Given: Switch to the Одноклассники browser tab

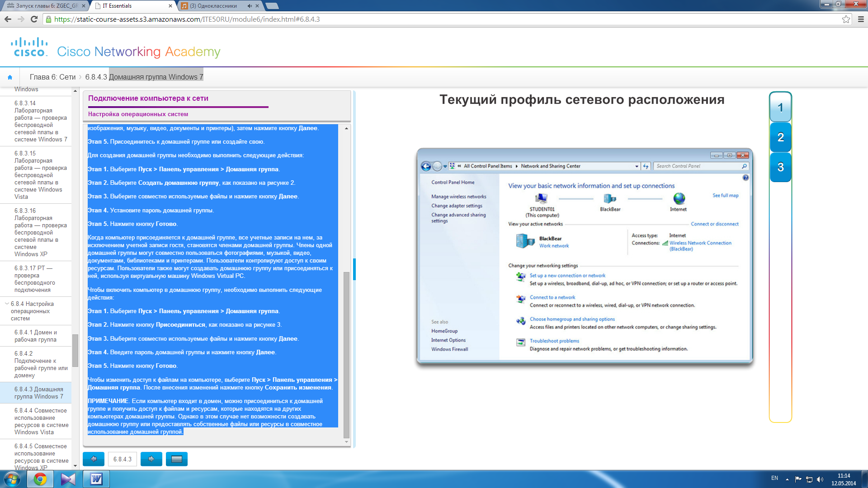Looking at the screenshot, I should pyautogui.click(x=220, y=6).
